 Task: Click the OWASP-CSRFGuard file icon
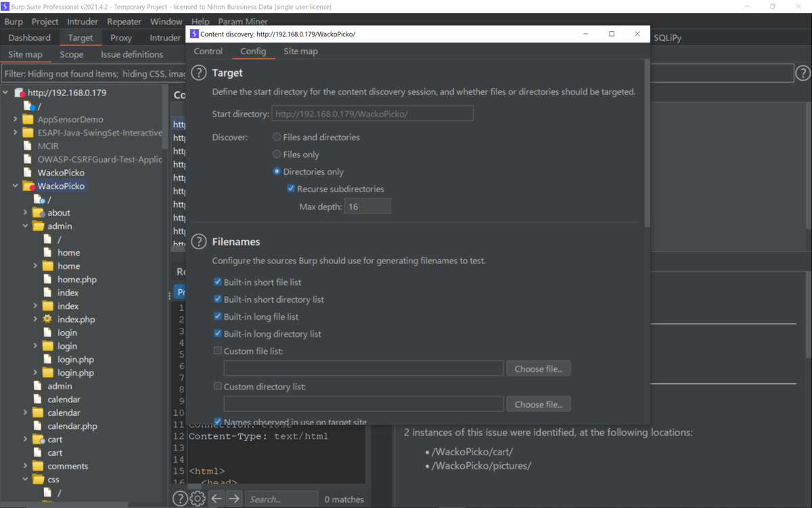28,159
